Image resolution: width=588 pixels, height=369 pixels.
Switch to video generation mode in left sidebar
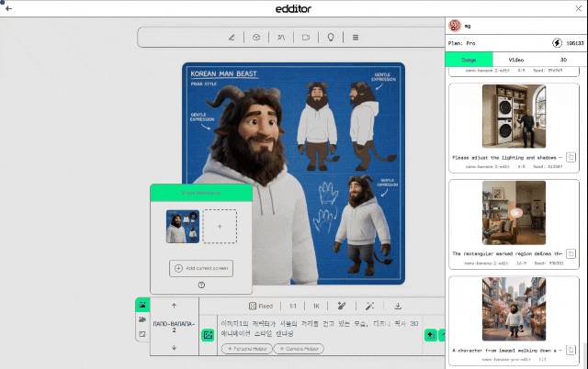tap(142, 319)
